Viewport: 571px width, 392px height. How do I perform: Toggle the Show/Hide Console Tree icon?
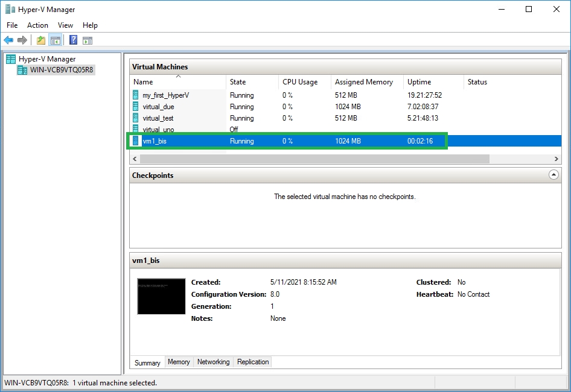(x=55, y=40)
